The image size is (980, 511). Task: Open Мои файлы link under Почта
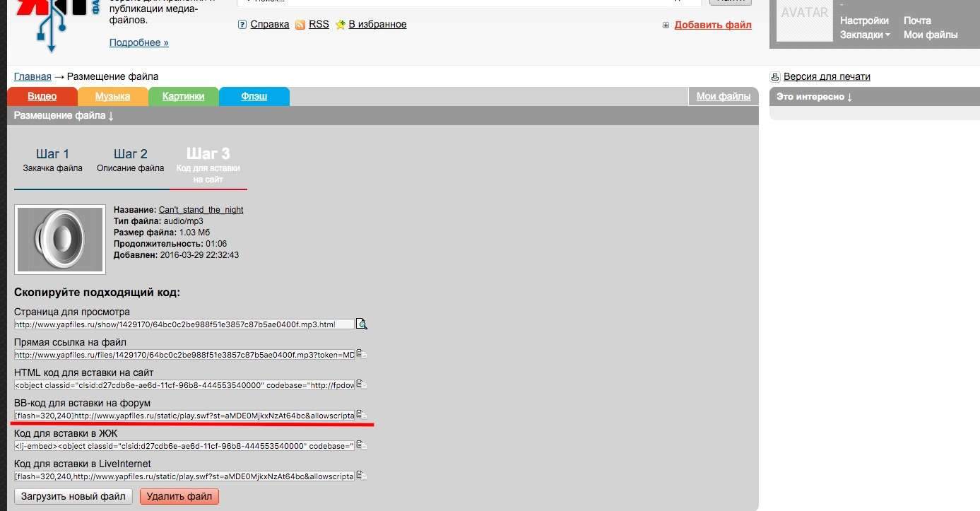[931, 35]
